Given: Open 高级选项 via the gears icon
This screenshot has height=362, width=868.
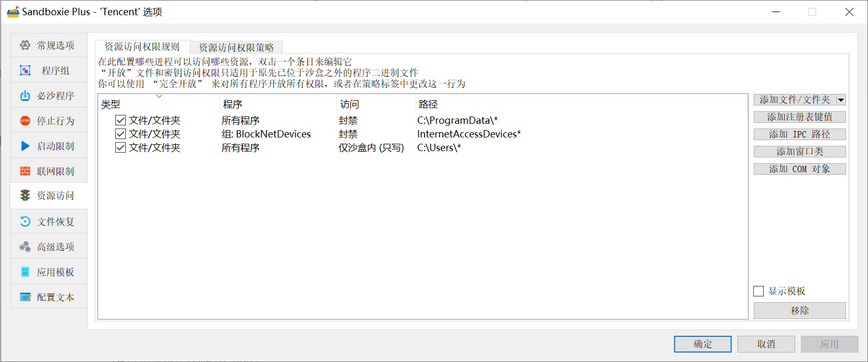Looking at the screenshot, I should coord(25,247).
